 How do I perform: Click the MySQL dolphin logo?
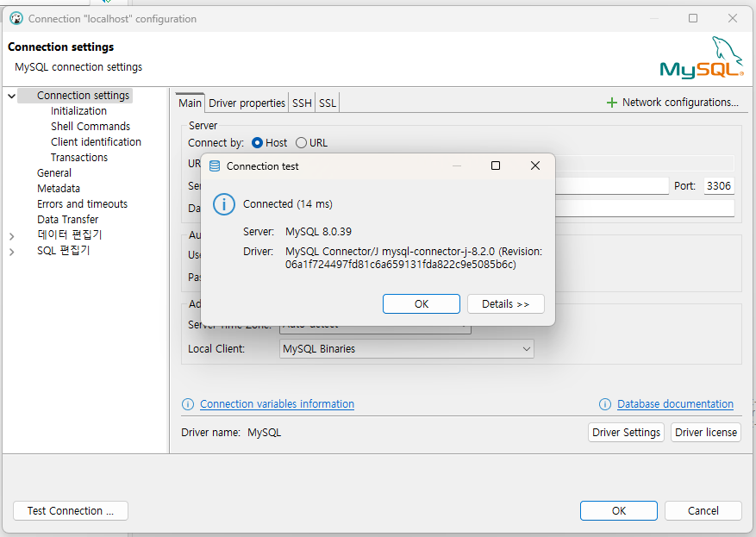click(x=702, y=58)
